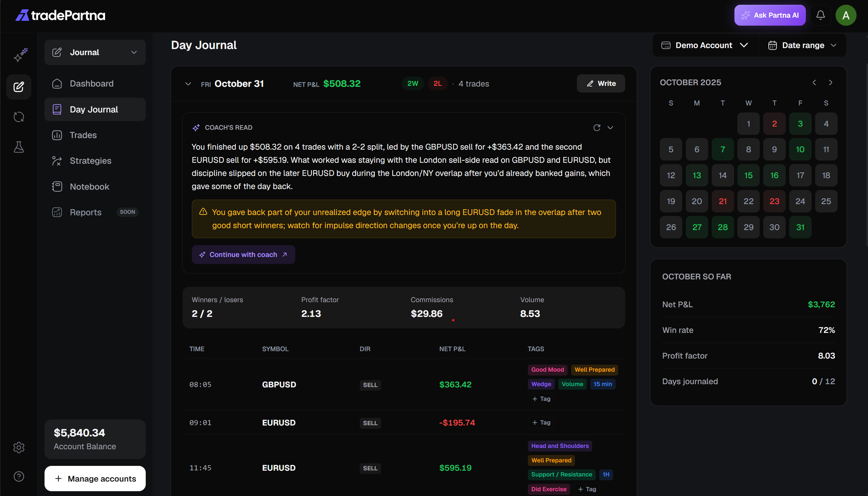The width and height of the screenshot is (868, 496).
Task: Select October 23 in calendar
Action: (x=774, y=201)
